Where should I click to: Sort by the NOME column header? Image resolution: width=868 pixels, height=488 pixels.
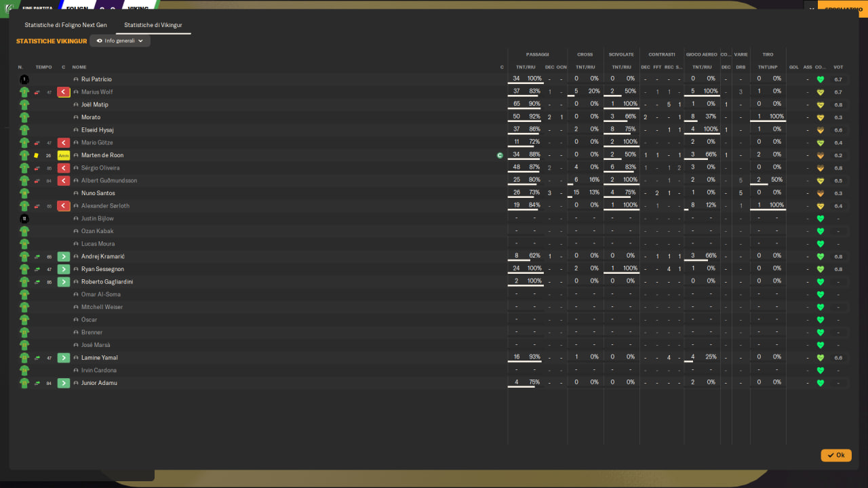79,67
